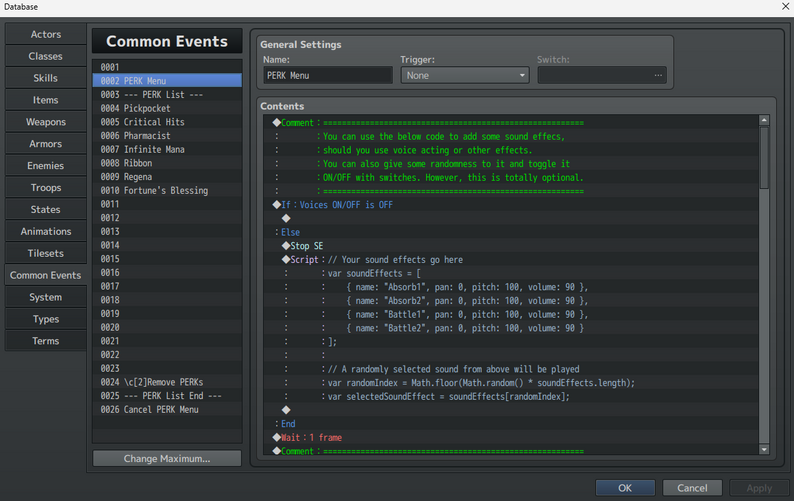This screenshot has width=794, height=501.
Task: Select event 0003 --- PERK List ---
Action: click(x=167, y=94)
